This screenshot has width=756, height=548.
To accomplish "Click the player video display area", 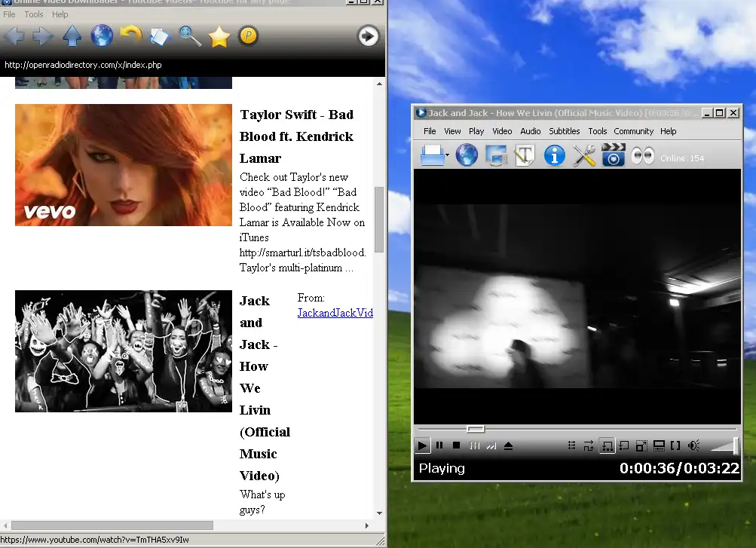I will (577, 296).
